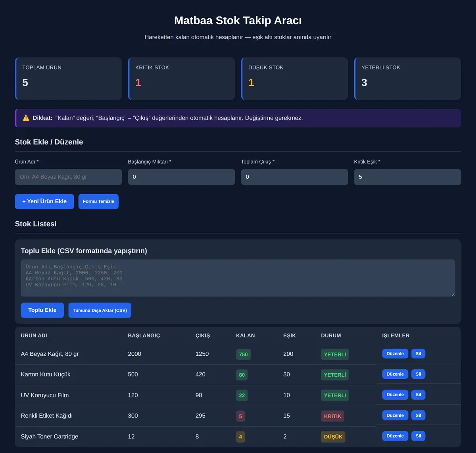This screenshot has width=476, height=453.
Task: Click the Düşük Stok summary card
Action: click(x=294, y=79)
